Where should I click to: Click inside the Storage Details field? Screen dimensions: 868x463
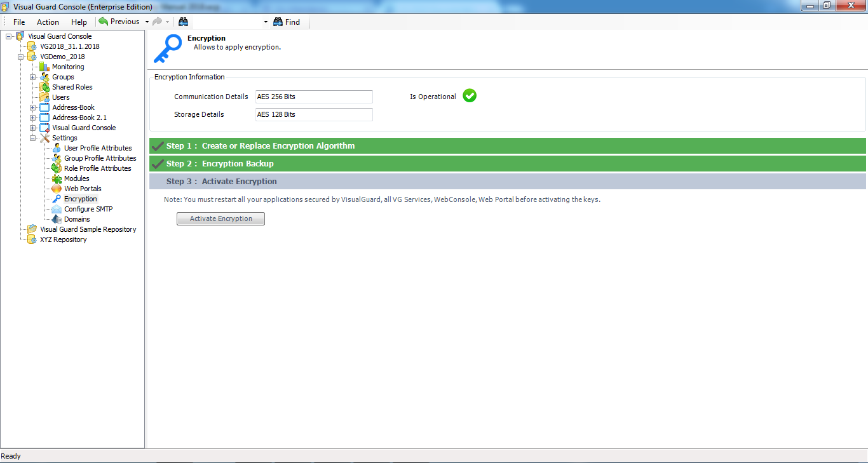pos(313,114)
